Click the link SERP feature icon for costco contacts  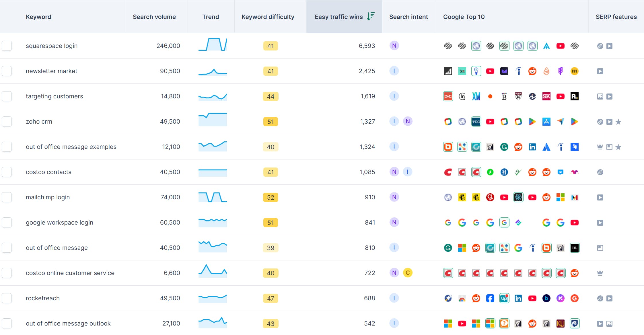pos(600,172)
